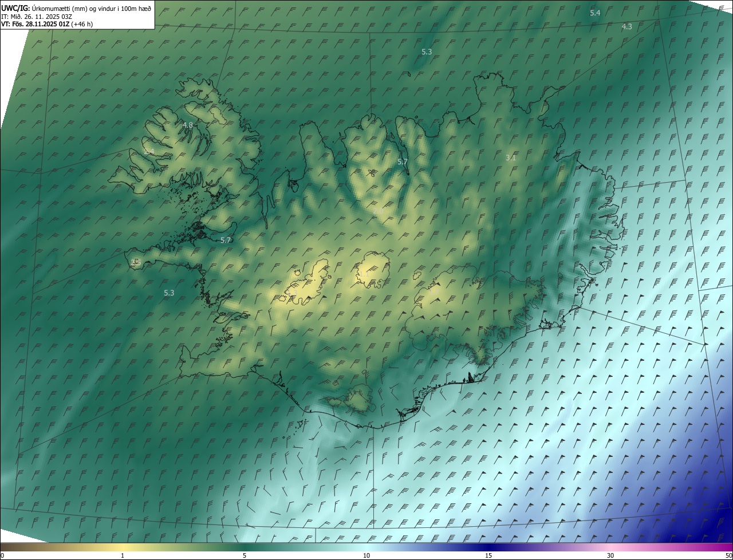The image size is (733, 560).
Task: Click the 3.1 value in northeast Iceland
Action: [511, 157]
